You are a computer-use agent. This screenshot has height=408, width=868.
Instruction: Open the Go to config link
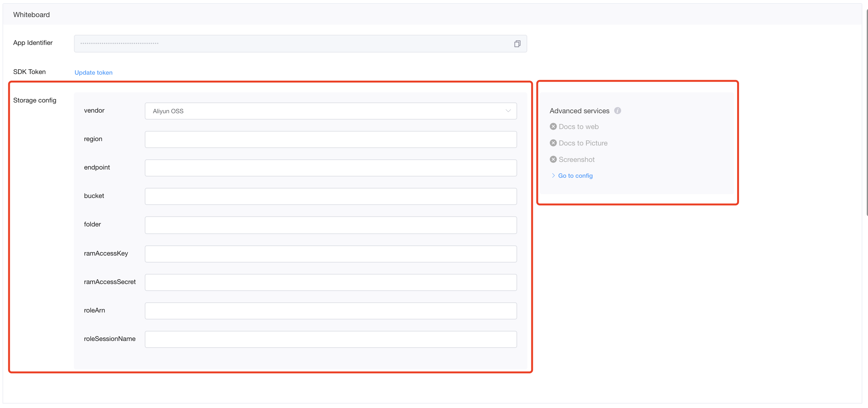[575, 176]
